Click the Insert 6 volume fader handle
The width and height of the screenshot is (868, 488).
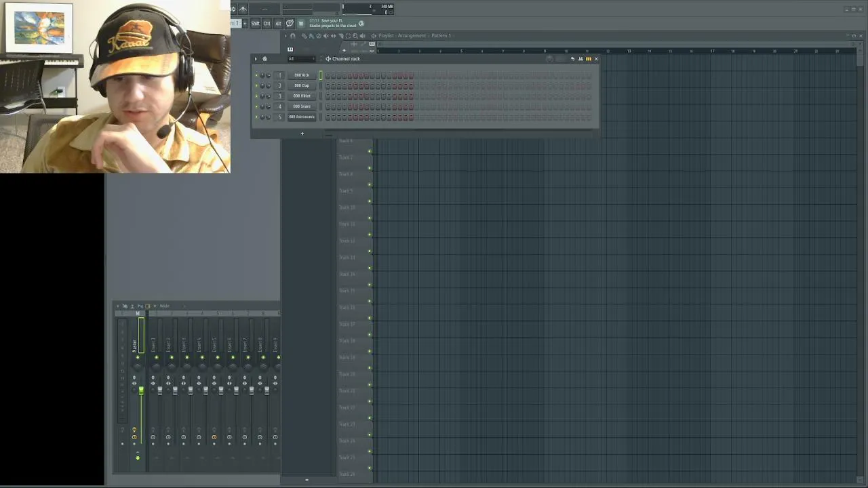(x=236, y=390)
